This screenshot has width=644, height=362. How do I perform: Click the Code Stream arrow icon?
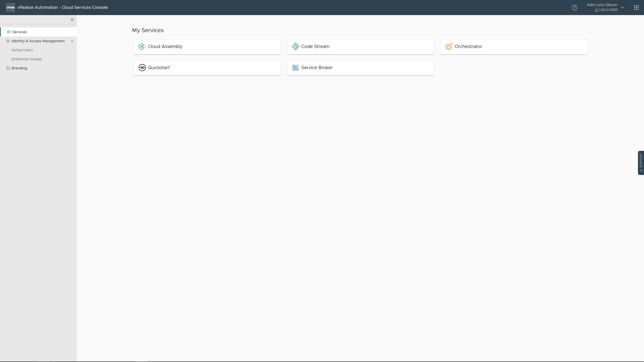[x=296, y=47]
